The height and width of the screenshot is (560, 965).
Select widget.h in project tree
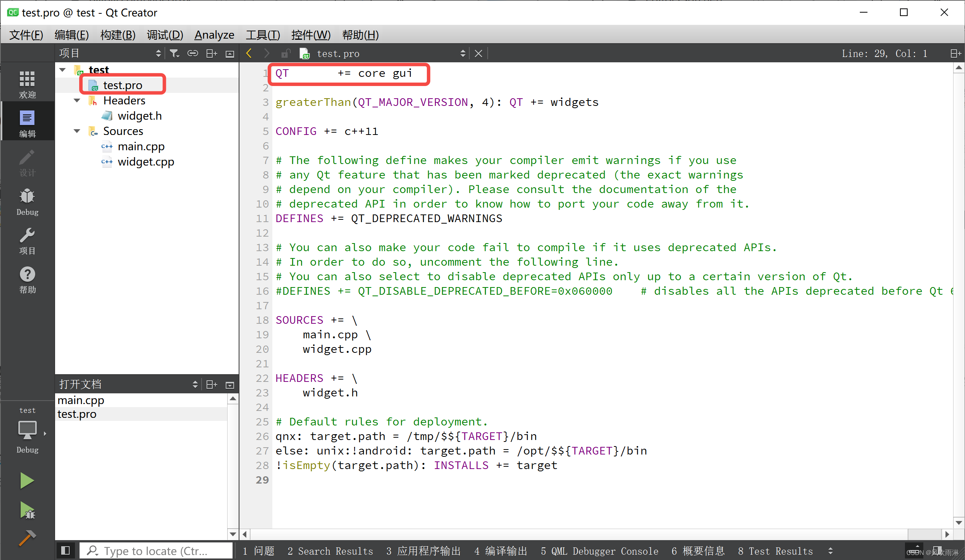tap(139, 115)
